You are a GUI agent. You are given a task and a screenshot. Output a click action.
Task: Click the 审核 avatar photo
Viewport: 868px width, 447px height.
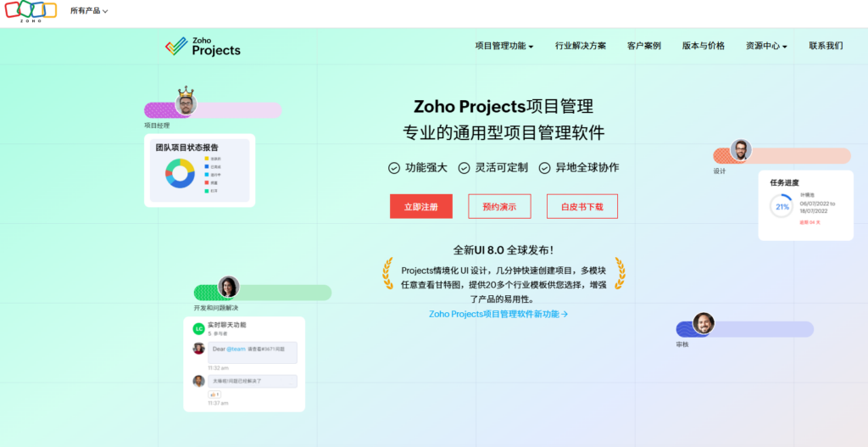point(704,323)
